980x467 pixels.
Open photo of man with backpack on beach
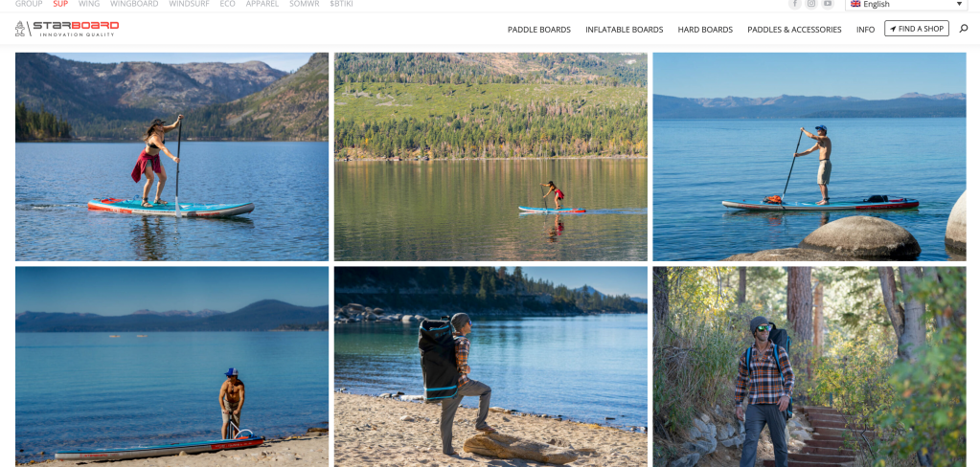coord(490,367)
